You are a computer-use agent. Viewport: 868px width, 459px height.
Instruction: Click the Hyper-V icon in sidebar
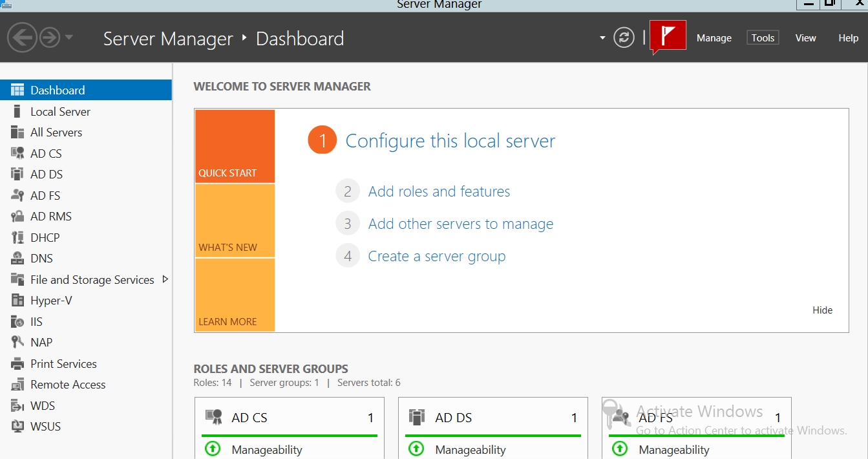click(x=17, y=301)
